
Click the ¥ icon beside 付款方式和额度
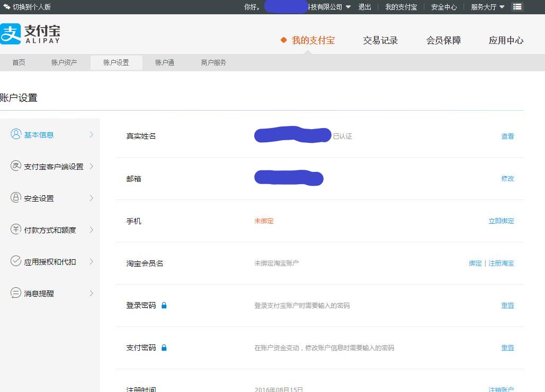[16, 230]
